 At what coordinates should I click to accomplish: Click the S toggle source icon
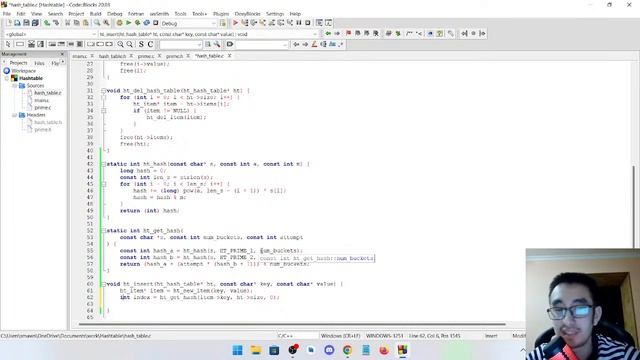(141, 44)
